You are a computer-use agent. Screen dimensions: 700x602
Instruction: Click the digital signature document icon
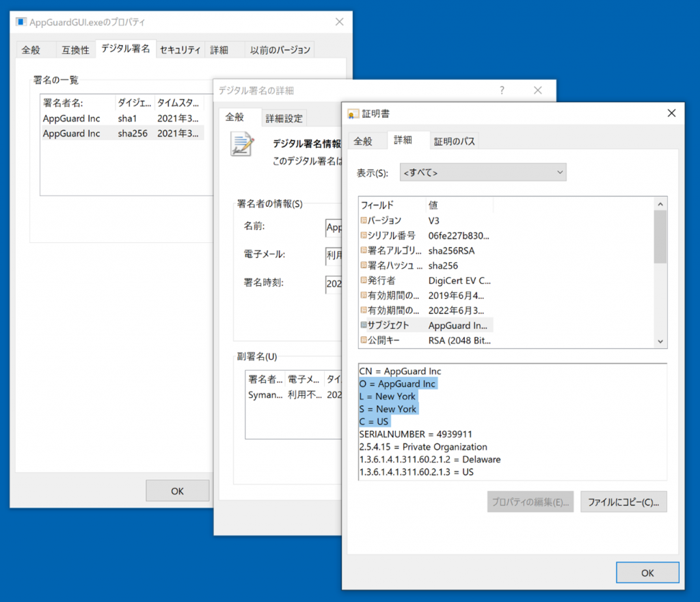pos(243,144)
